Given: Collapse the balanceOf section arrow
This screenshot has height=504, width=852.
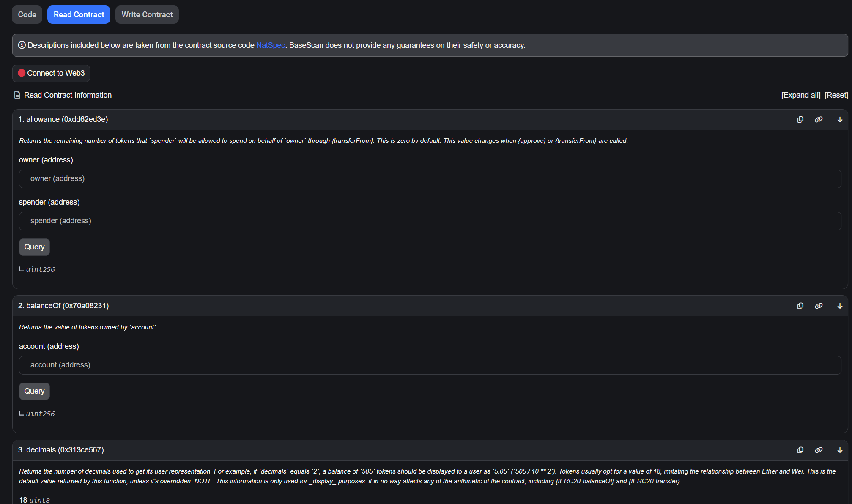Looking at the screenshot, I should pos(840,306).
